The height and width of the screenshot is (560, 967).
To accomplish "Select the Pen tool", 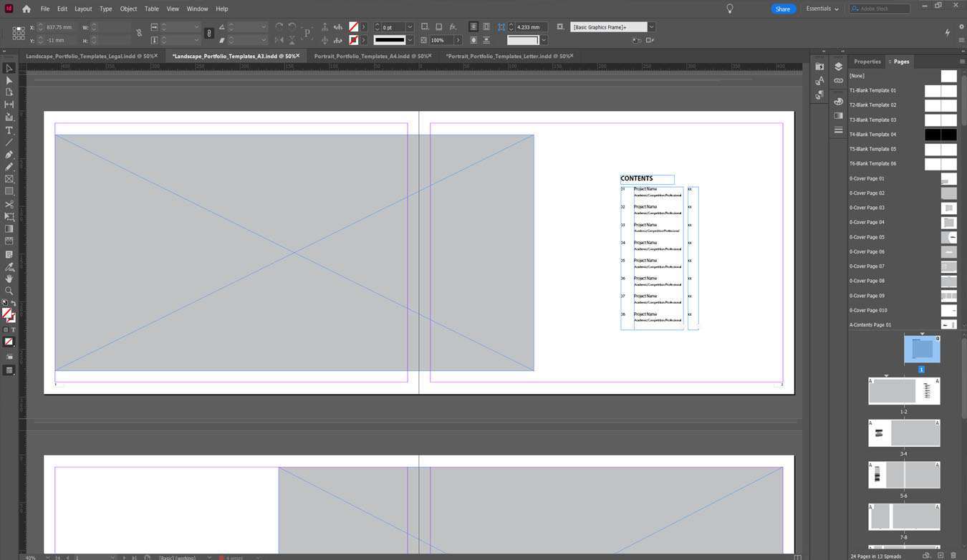I will [x=9, y=155].
